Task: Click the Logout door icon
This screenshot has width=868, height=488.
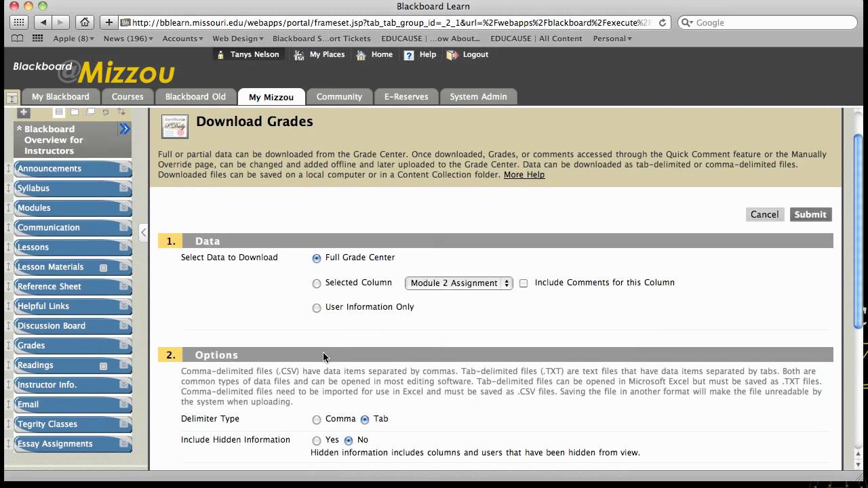Action: pyautogui.click(x=452, y=55)
